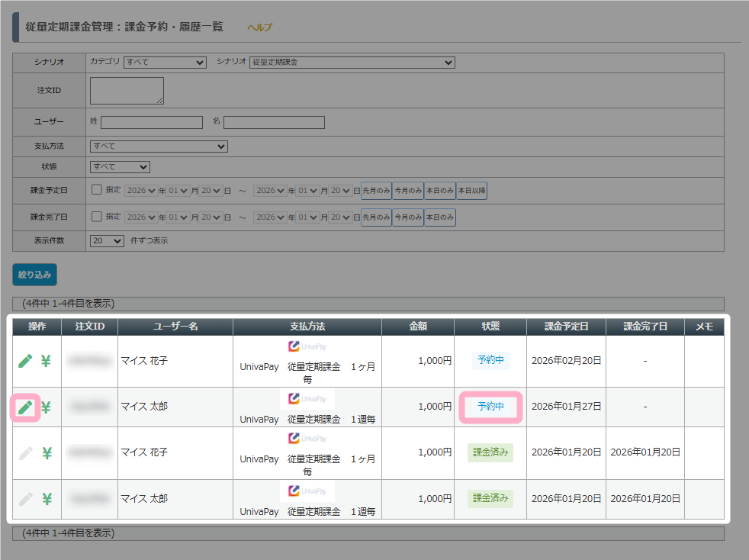749x560 pixels.
Task: Click the yen icon in マイス 太郎's 予約中 row
Action: 47,407
